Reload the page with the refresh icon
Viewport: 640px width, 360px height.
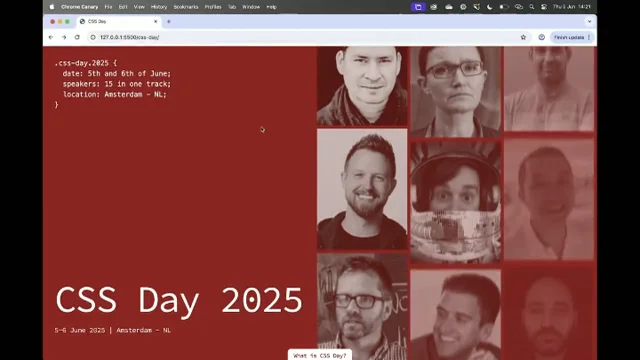click(77, 37)
